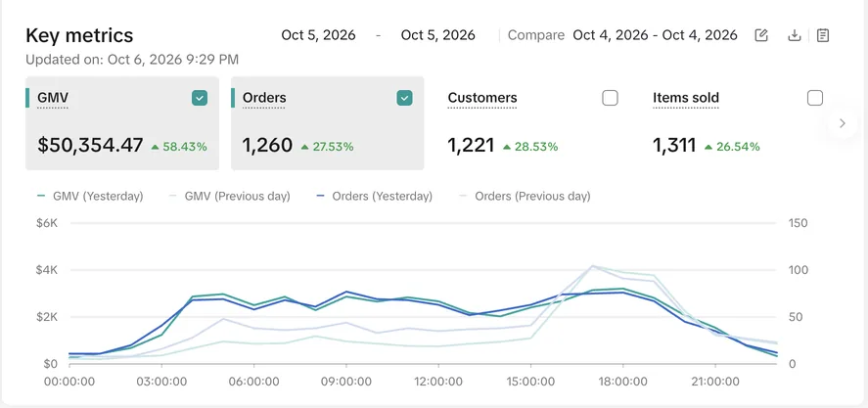Select the $50,354.47 GMV value
Viewport: 868px width, 408px height.
[x=90, y=146]
